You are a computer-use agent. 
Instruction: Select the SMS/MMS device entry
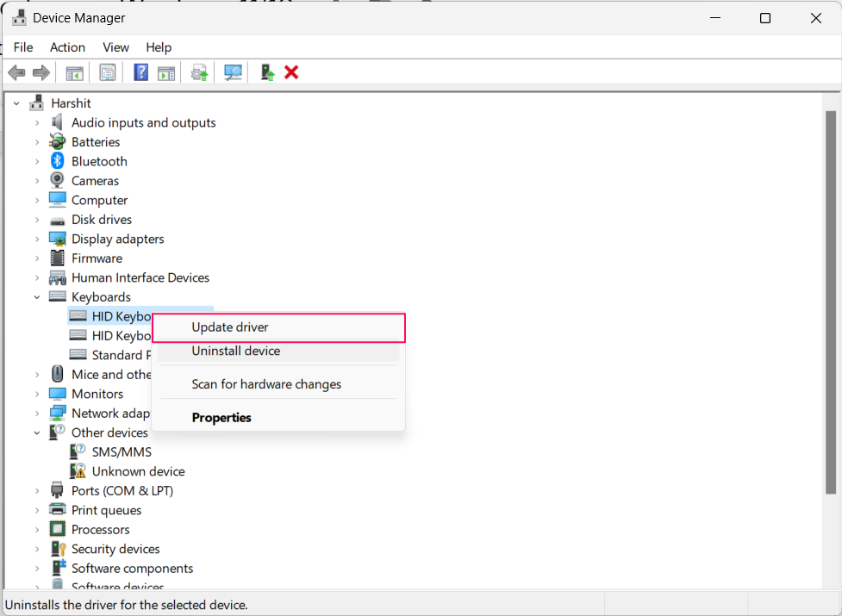tap(121, 451)
